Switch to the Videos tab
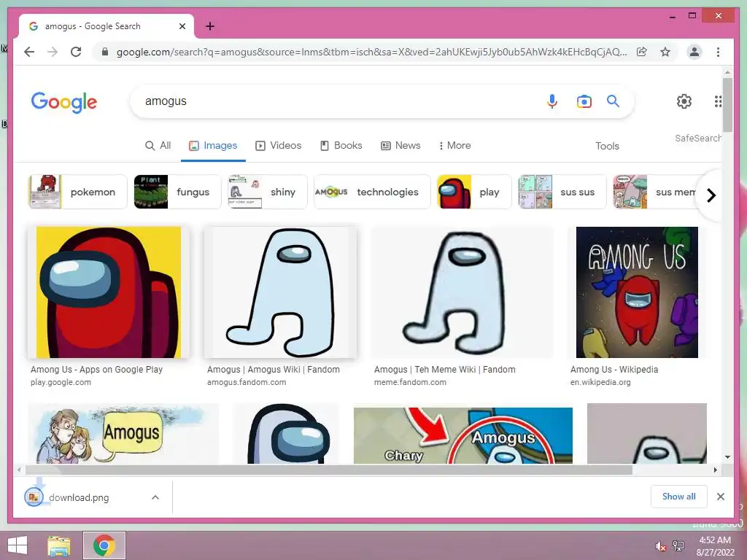This screenshot has height=560, width=747. click(x=278, y=146)
